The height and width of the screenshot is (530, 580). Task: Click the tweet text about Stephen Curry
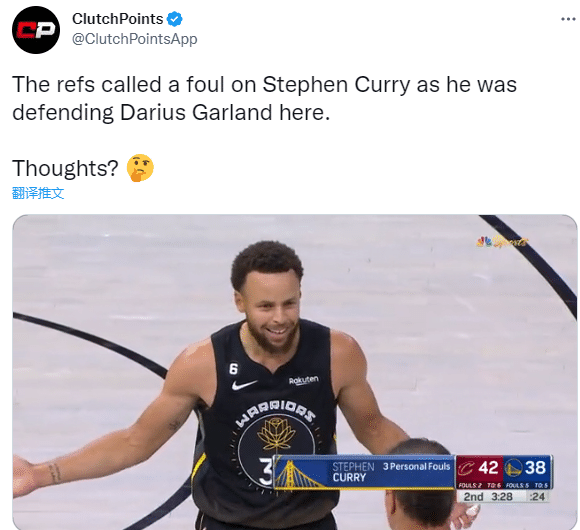coord(264,98)
